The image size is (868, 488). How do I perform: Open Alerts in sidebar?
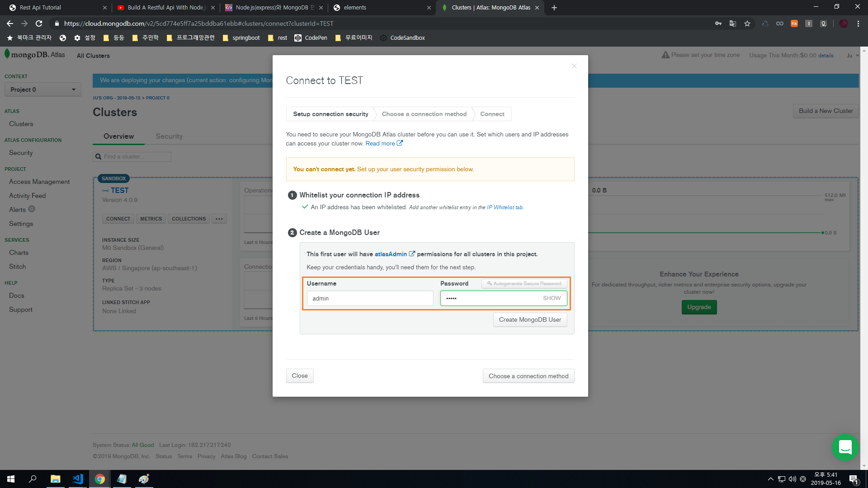(17, 210)
